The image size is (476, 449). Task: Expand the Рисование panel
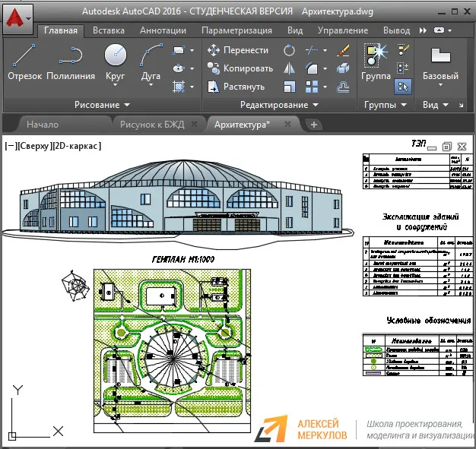[x=103, y=105]
